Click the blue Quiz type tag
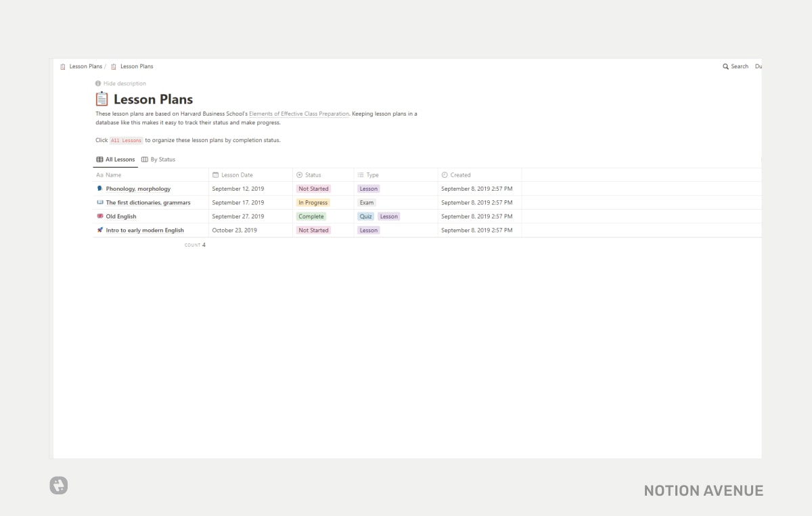Viewport: 812px width, 516px height. (x=366, y=216)
